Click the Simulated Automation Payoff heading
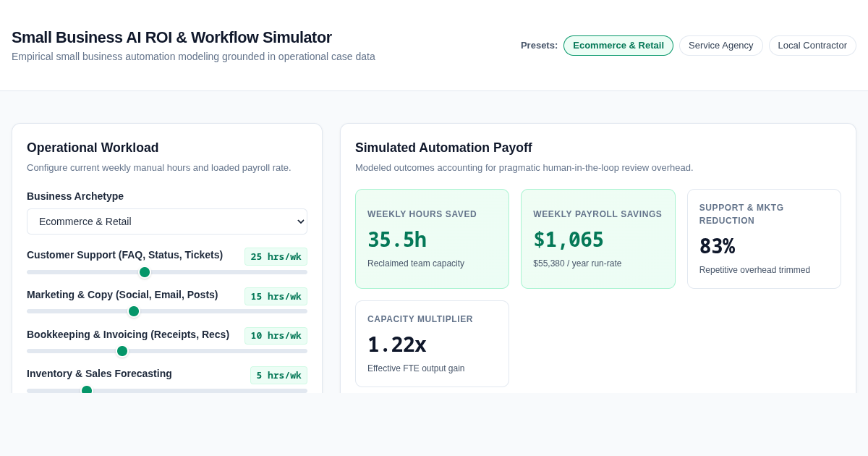868x456 pixels. point(443,148)
